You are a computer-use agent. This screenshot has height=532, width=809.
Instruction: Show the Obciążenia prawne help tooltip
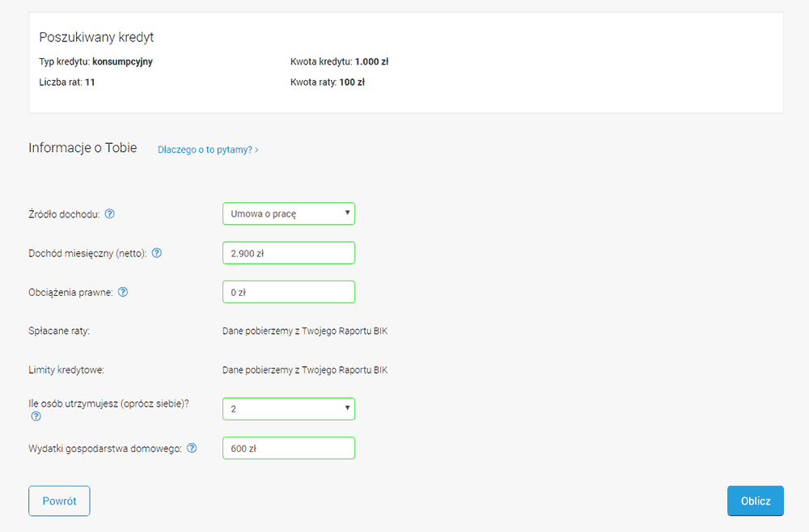pos(122,292)
